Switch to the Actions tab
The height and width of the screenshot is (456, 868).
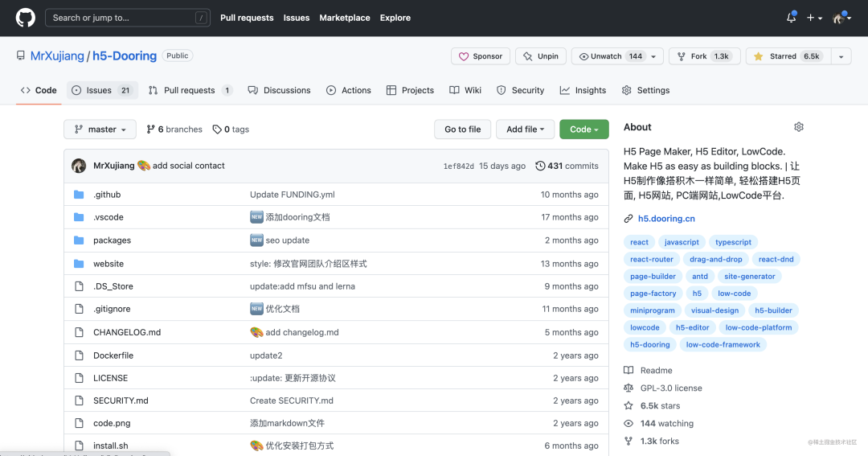(349, 90)
